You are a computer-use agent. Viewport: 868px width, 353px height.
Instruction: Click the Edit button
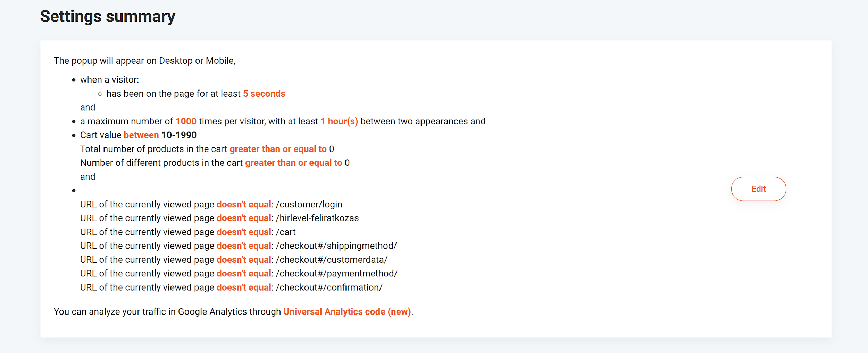tap(758, 189)
